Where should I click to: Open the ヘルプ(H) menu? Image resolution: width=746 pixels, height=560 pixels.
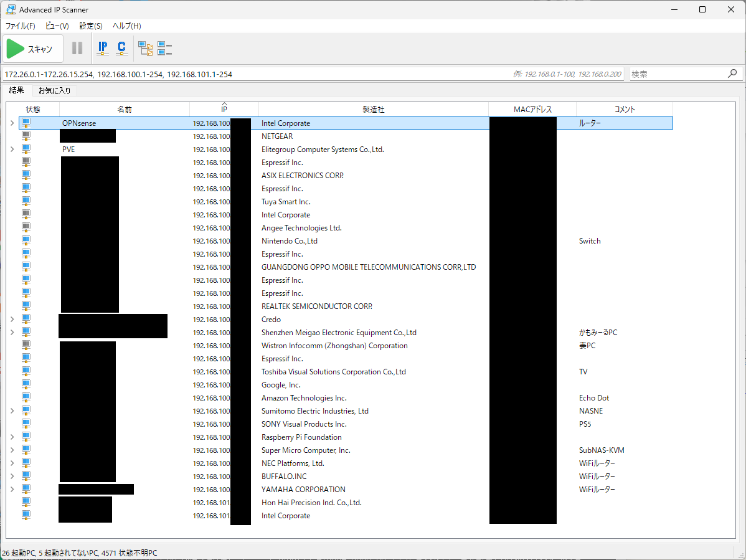tap(127, 26)
